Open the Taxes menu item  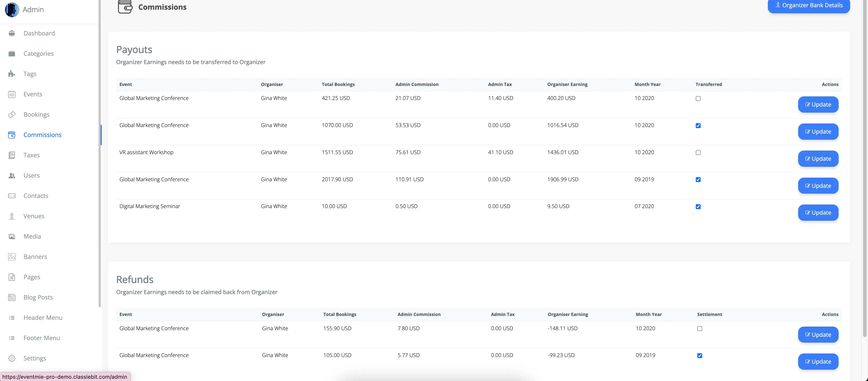pyautogui.click(x=31, y=155)
